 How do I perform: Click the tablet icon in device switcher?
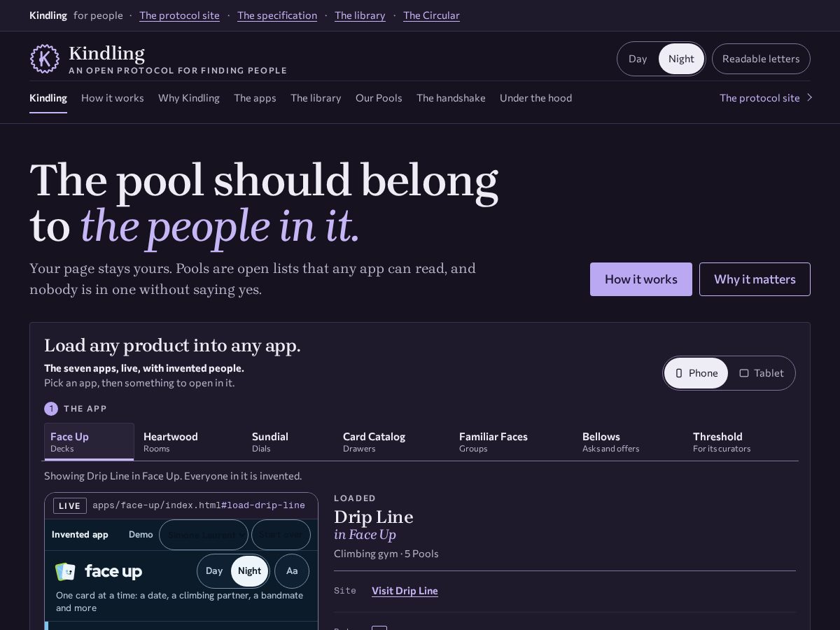(x=744, y=373)
